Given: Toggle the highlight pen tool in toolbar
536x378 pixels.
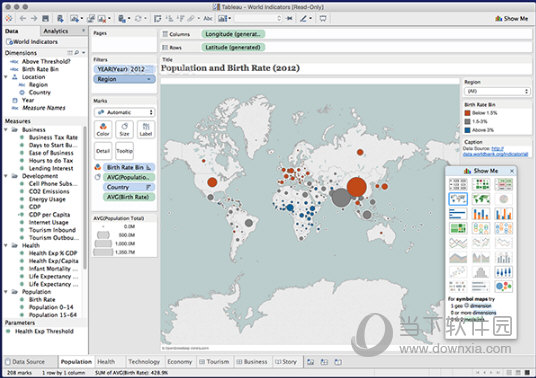Looking at the screenshot, I should point(304,18).
